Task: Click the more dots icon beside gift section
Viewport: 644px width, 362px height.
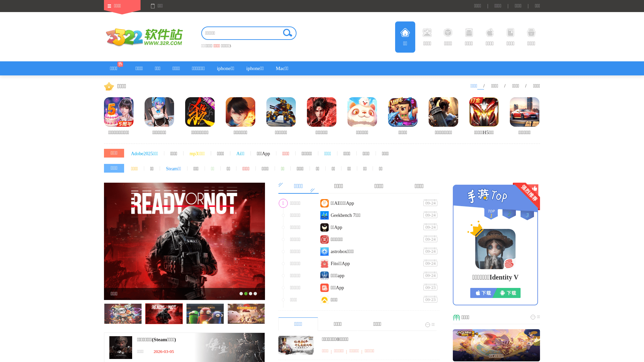Action: 533,317
